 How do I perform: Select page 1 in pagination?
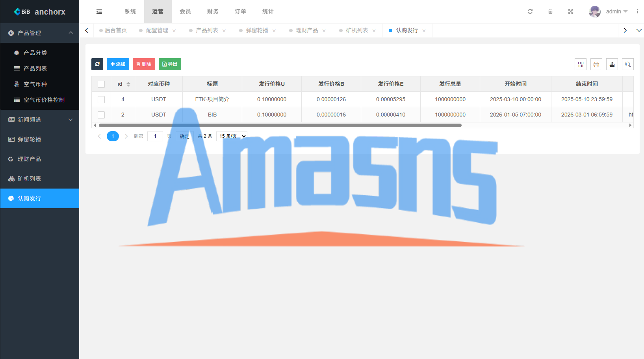(x=113, y=136)
